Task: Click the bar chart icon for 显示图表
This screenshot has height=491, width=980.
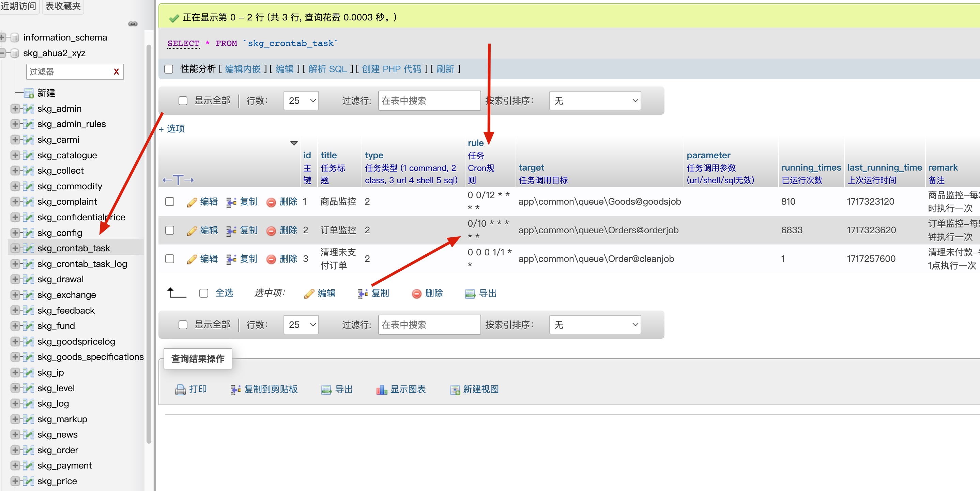Action: pos(382,390)
